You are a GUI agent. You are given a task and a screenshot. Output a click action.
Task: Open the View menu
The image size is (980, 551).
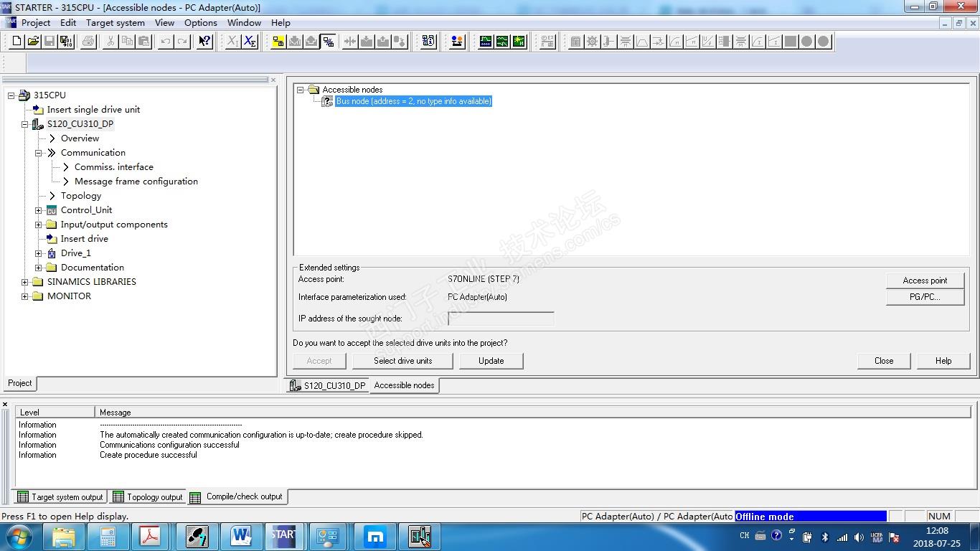(164, 23)
